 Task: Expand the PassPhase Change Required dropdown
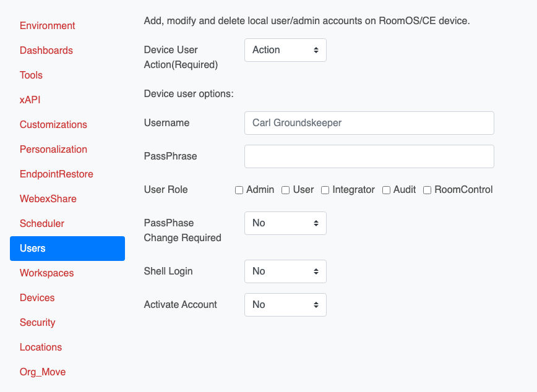(285, 223)
